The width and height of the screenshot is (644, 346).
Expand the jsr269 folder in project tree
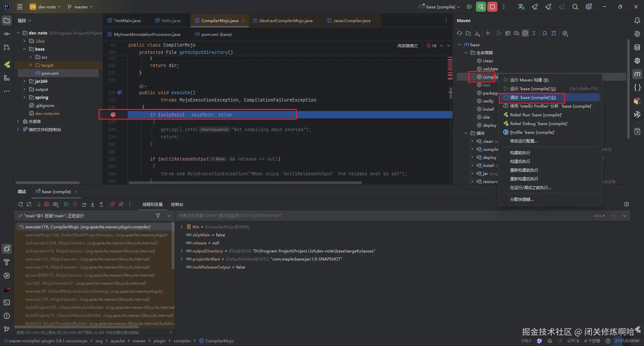[24, 81]
